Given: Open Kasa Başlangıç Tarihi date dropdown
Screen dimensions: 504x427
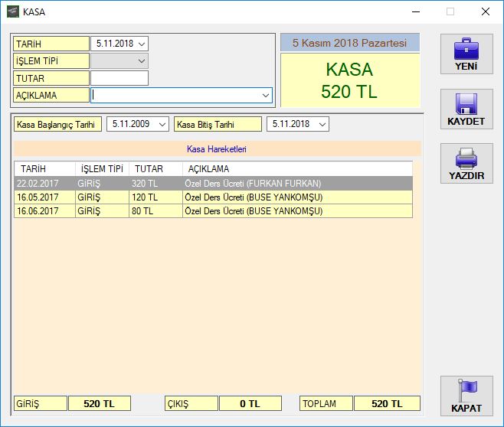Looking at the screenshot, I should coord(162,124).
